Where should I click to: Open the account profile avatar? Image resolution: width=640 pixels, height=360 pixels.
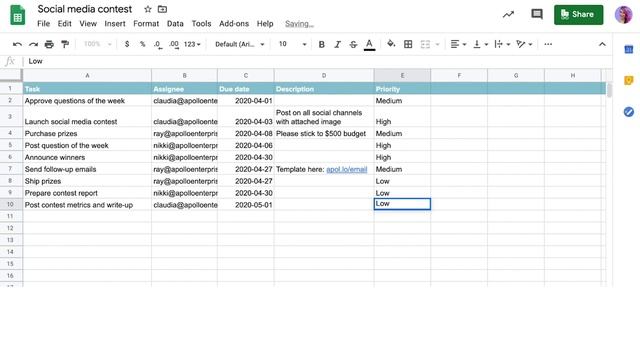(x=623, y=15)
